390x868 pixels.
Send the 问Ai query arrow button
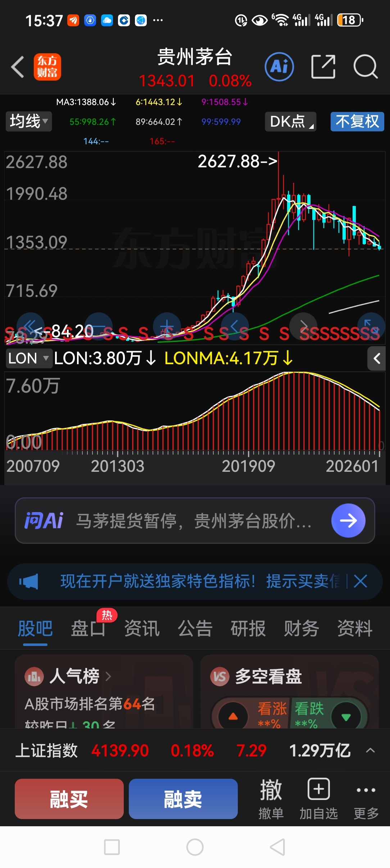click(x=348, y=520)
